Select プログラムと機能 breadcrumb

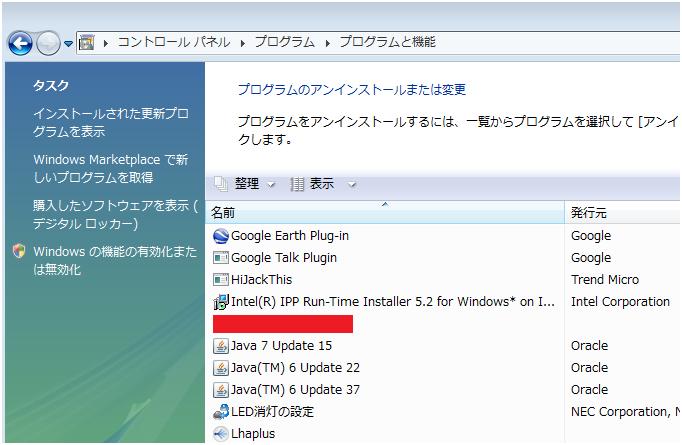pos(388,42)
